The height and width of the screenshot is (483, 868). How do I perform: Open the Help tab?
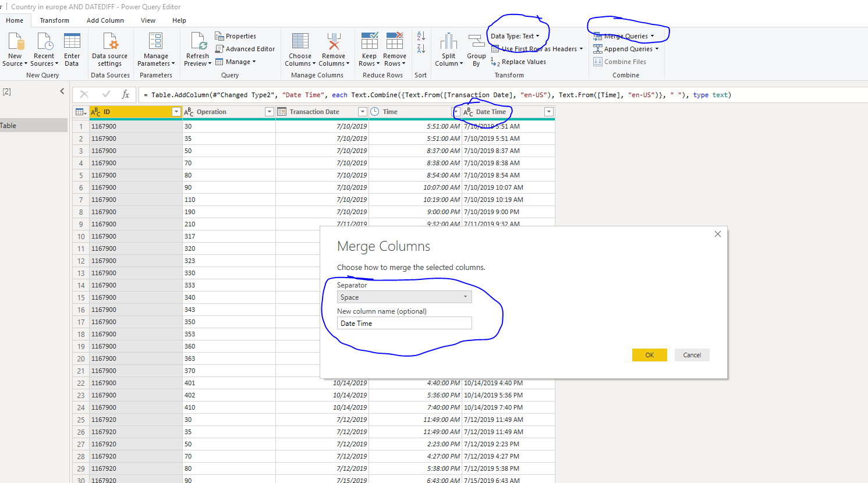(179, 20)
